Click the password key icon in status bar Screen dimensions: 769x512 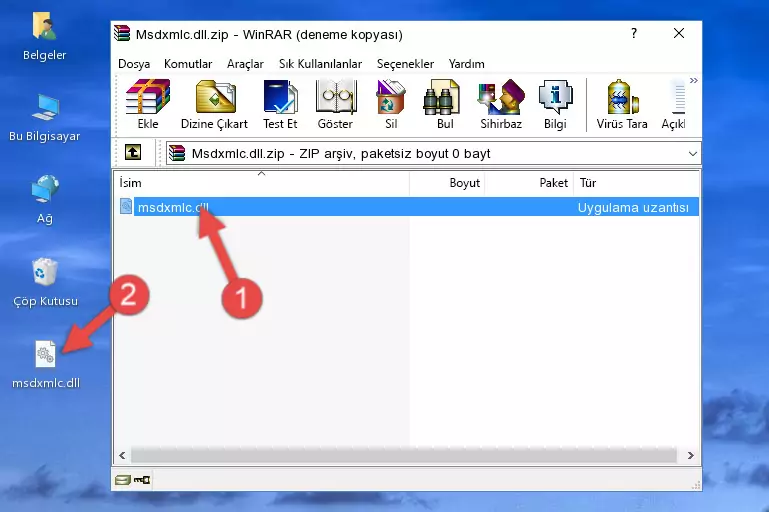click(142, 480)
